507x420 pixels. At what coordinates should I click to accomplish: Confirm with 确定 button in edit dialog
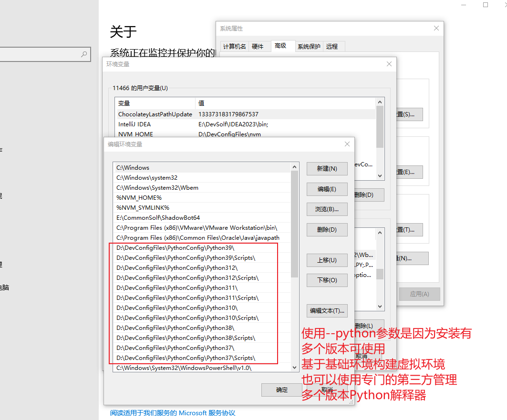[281, 390]
